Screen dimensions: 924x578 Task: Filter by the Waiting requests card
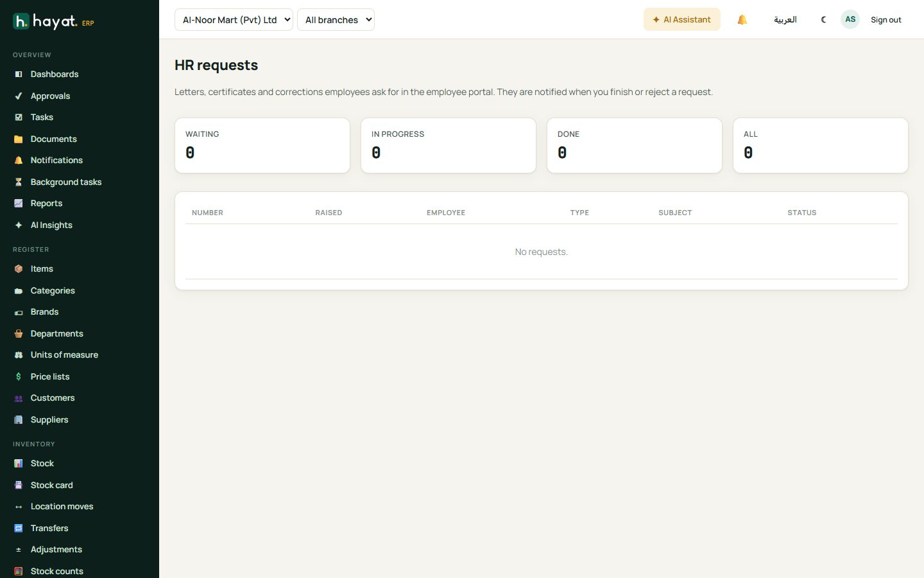[x=262, y=145]
